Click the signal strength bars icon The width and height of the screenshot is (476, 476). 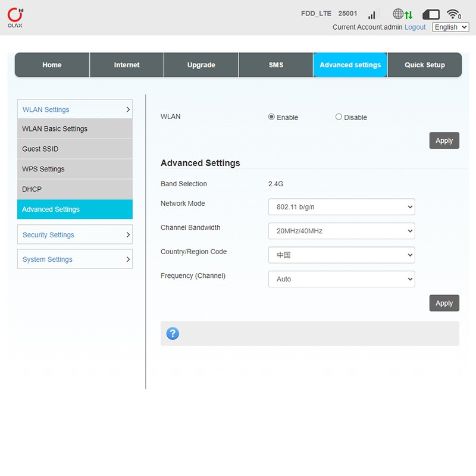(x=372, y=14)
